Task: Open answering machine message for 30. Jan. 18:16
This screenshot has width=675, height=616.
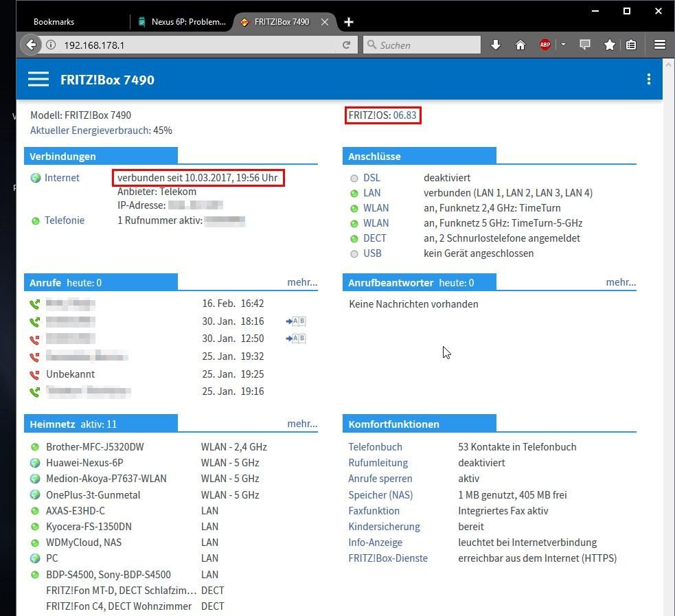Action: point(296,321)
